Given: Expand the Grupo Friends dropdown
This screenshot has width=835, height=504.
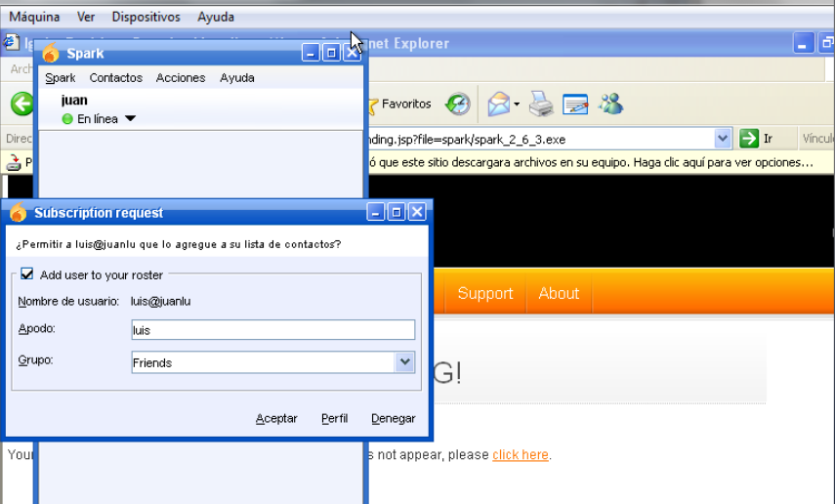Looking at the screenshot, I should pyautogui.click(x=405, y=362).
